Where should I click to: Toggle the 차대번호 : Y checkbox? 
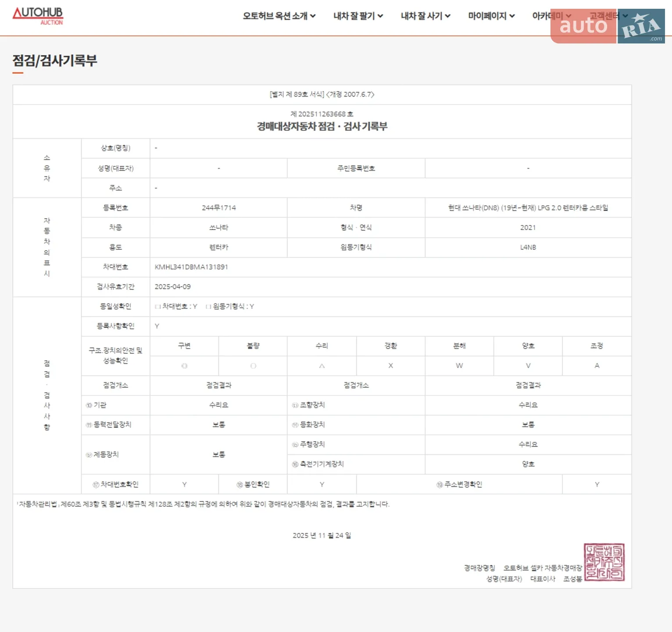[x=157, y=307]
